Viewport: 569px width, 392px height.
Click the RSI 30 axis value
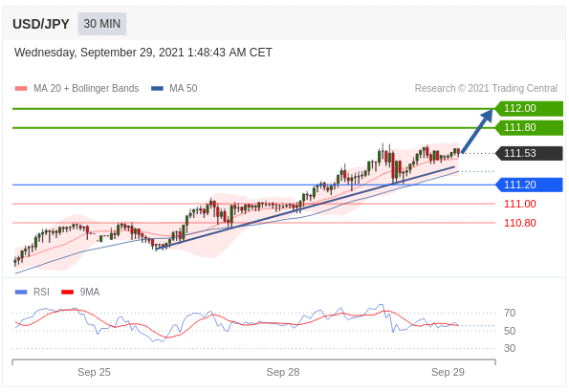coord(510,348)
